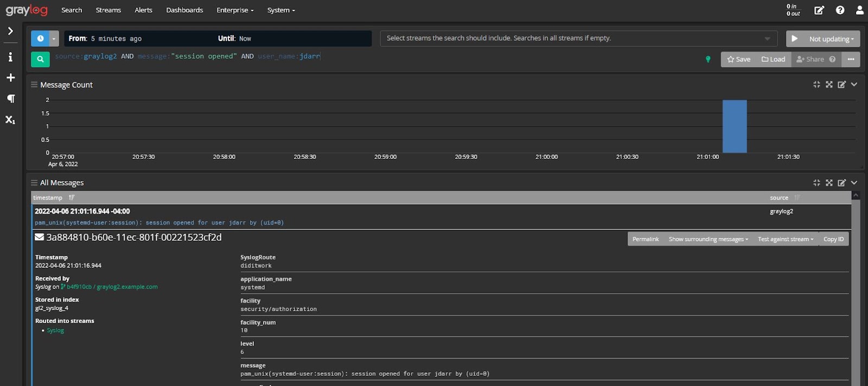The width and height of the screenshot is (868, 386).
Task: Toggle timestamp column sort order
Action: pyautogui.click(x=72, y=198)
